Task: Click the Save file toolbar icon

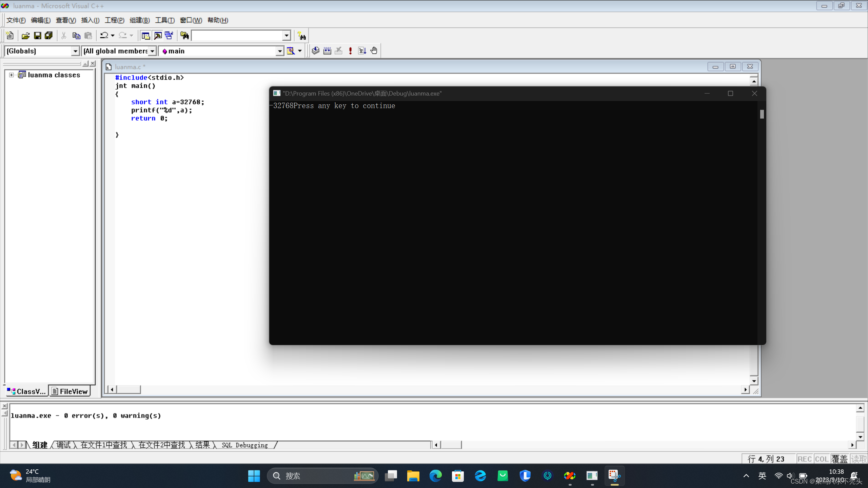Action: click(38, 36)
